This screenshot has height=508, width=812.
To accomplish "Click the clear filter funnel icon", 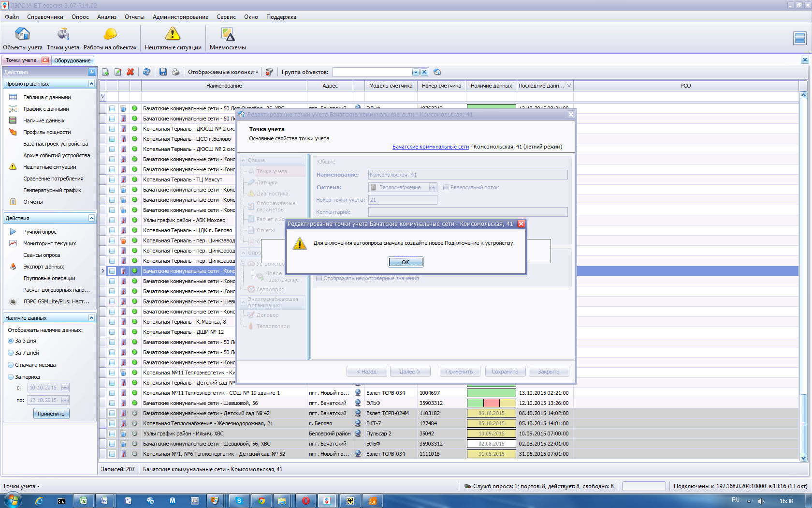I will 269,72.
